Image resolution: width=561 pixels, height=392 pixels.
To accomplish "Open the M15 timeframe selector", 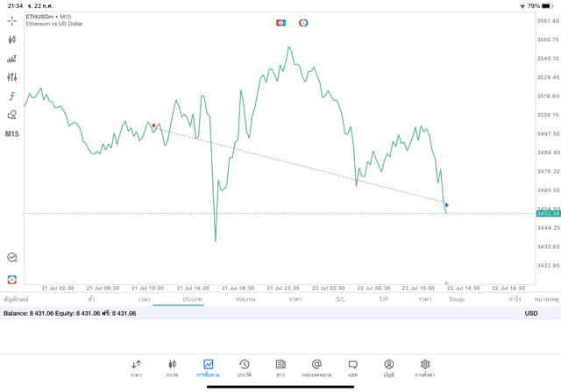I will point(12,134).
